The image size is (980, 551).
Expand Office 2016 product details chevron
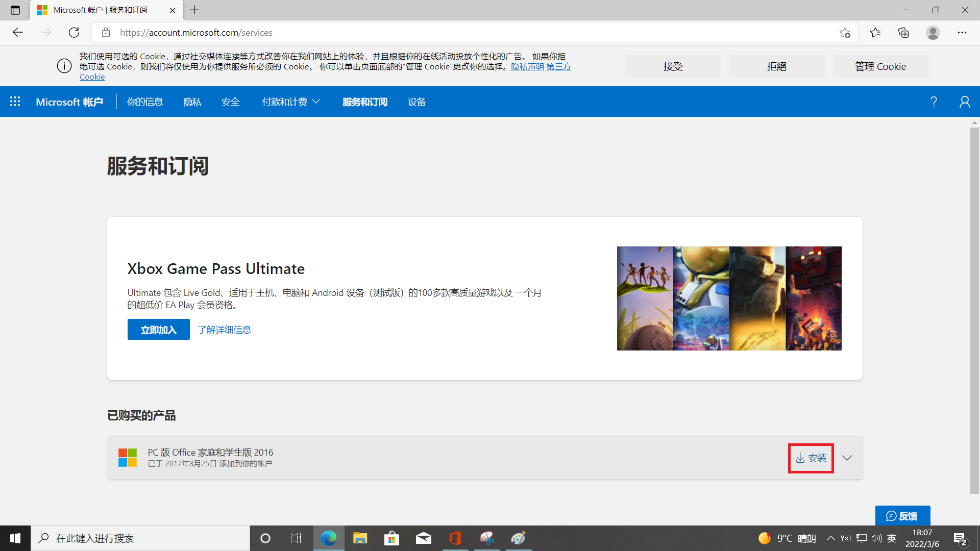pyautogui.click(x=847, y=458)
